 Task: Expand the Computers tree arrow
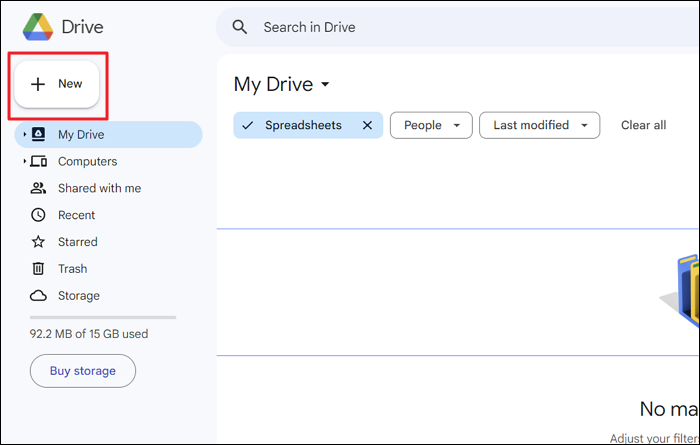point(24,162)
